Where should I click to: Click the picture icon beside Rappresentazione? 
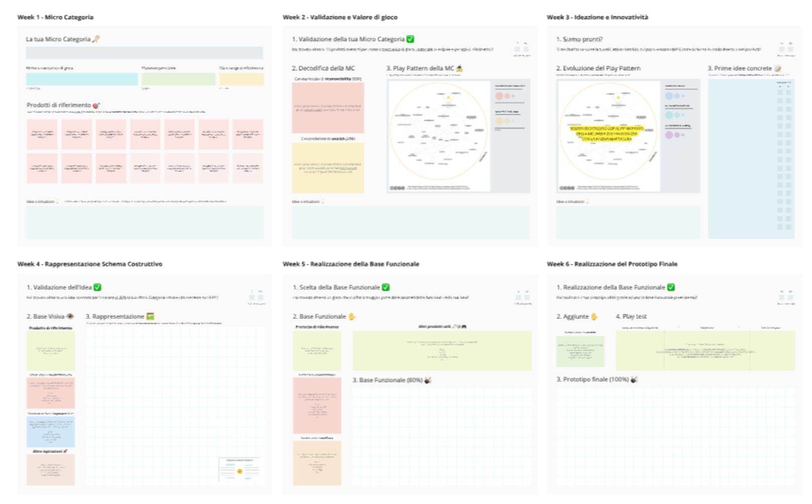click(150, 316)
